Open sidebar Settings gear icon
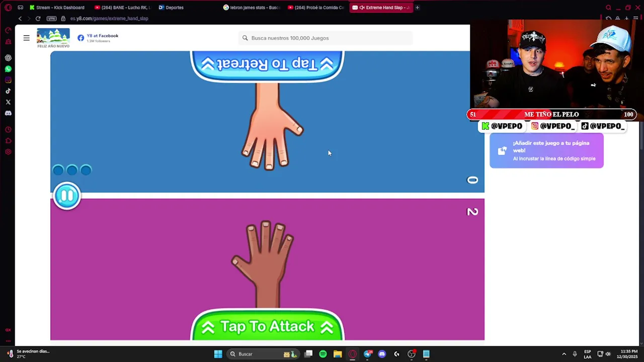The width and height of the screenshot is (644, 362). (8, 152)
